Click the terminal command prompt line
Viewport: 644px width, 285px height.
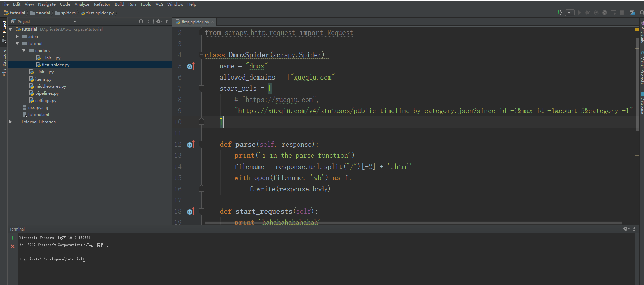pyautogui.click(x=52, y=259)
